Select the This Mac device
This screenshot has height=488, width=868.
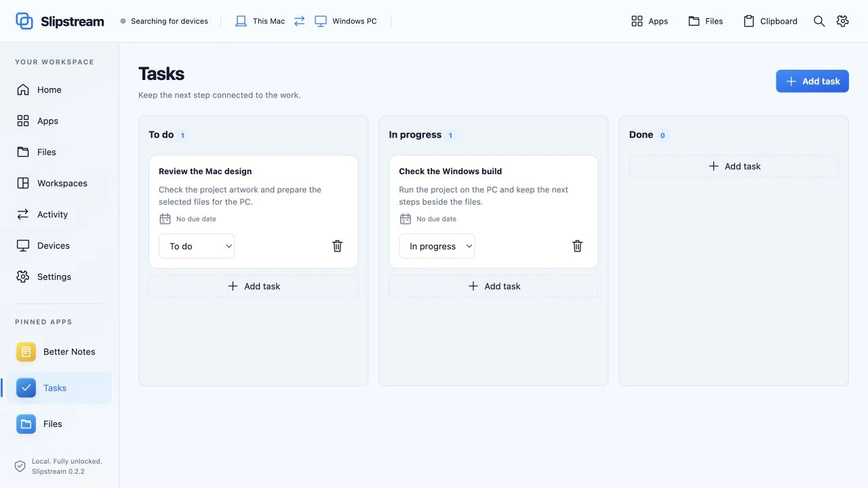pyautogui.click(x=260, y=21)
